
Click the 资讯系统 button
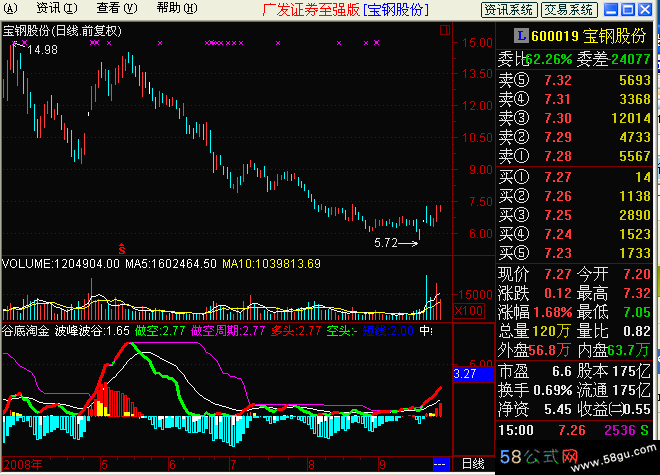(509, 10)
